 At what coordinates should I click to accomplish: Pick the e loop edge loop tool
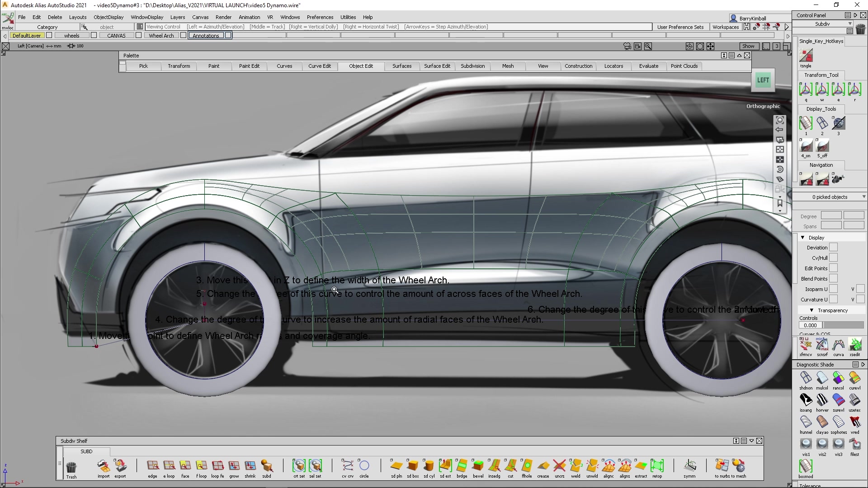pyautogui.click(x=169, y=466)
